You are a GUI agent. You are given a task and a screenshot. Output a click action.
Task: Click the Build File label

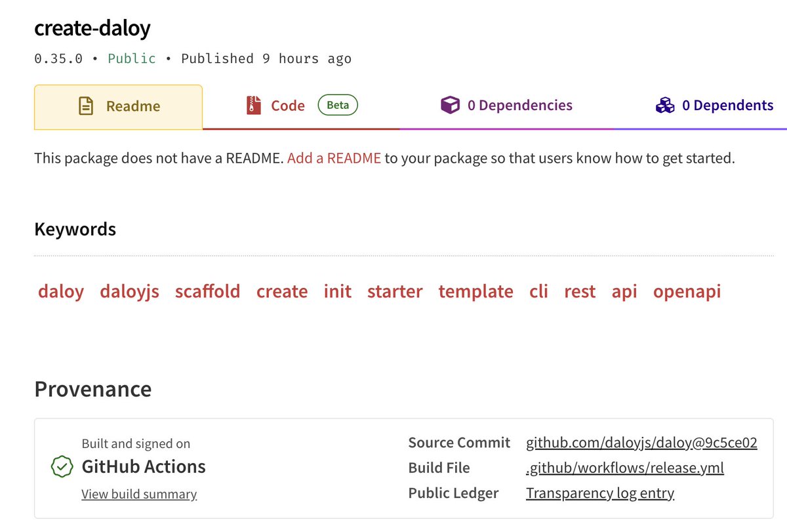click(439, 468)
